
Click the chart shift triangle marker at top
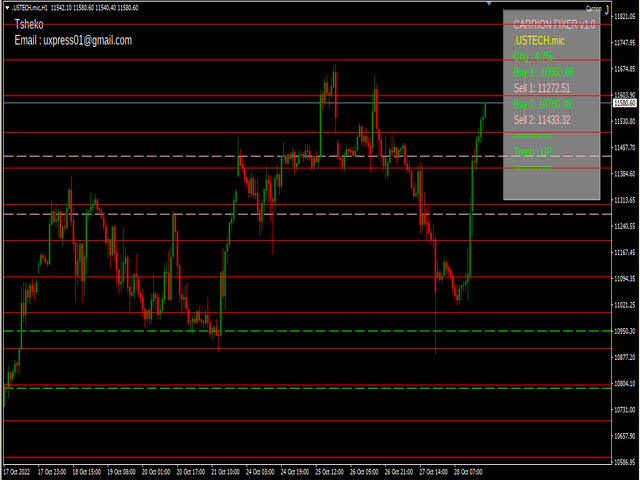pos(489,4)
